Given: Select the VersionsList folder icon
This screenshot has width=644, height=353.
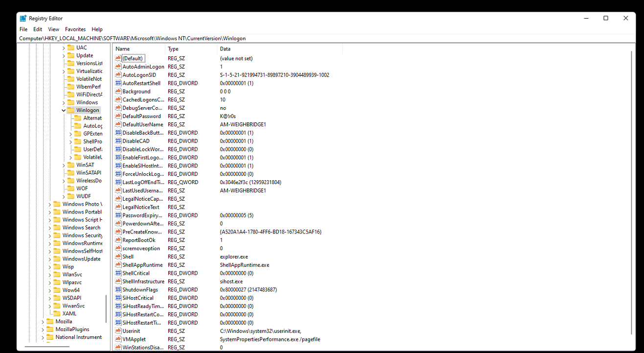Looking at the screenshot, I should [71, 63].
